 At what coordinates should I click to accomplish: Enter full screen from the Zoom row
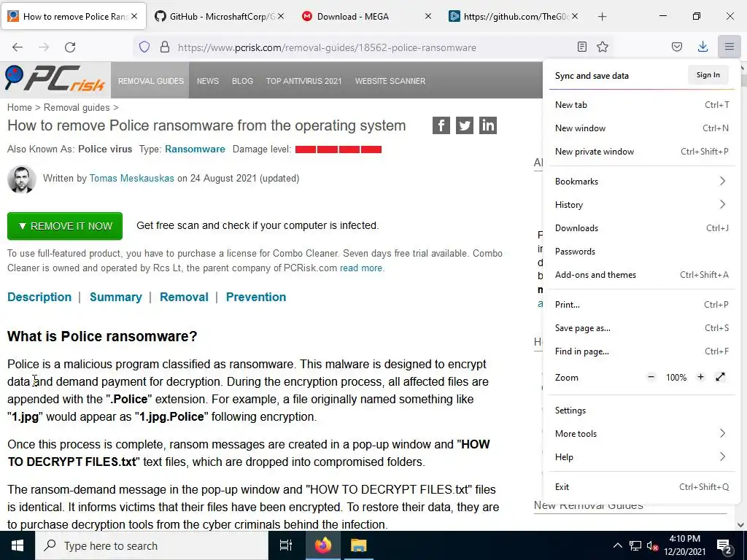(x=720, y=377)
